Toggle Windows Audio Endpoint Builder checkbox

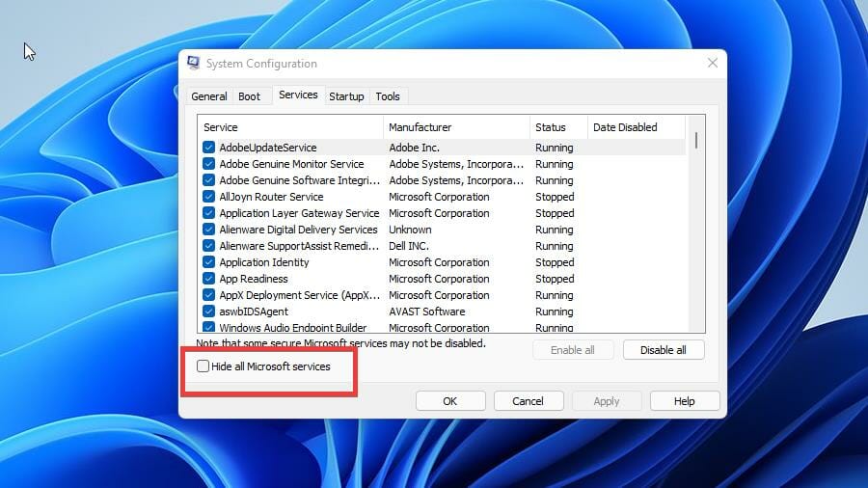(208, 327)
